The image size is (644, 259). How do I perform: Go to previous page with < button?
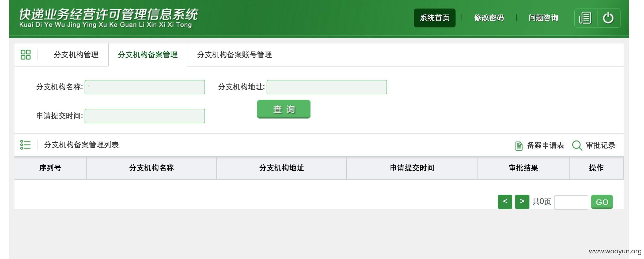(x=505, y=202)
